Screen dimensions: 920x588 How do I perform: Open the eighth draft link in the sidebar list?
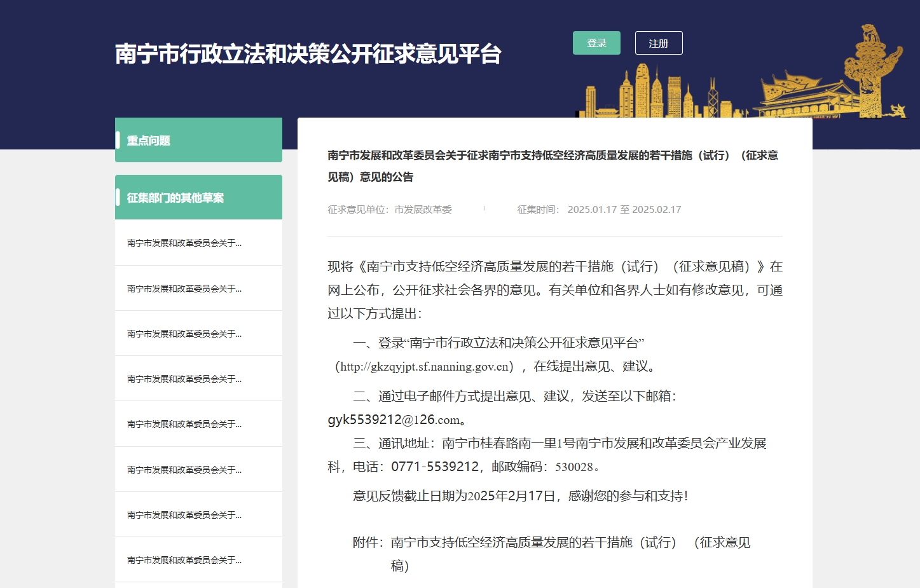[x=184, y=560]
